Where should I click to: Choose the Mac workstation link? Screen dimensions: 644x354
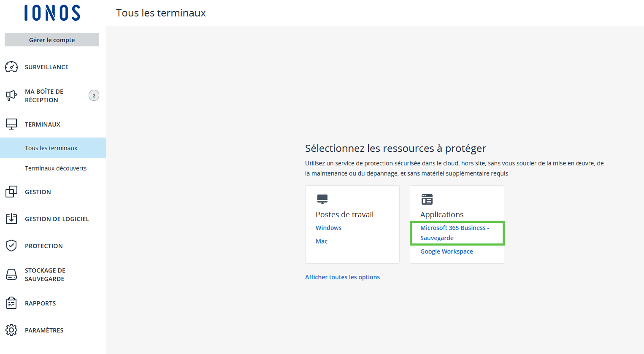(322, 241)
